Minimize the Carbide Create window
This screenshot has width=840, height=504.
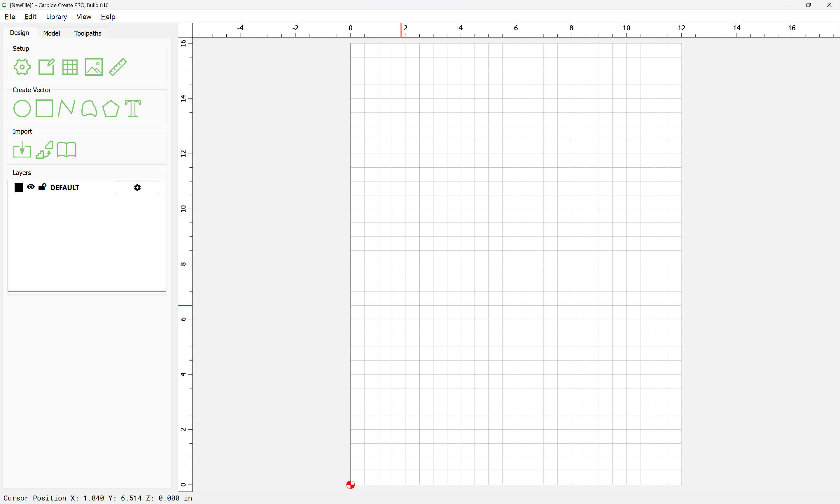(x=788, y=5)
